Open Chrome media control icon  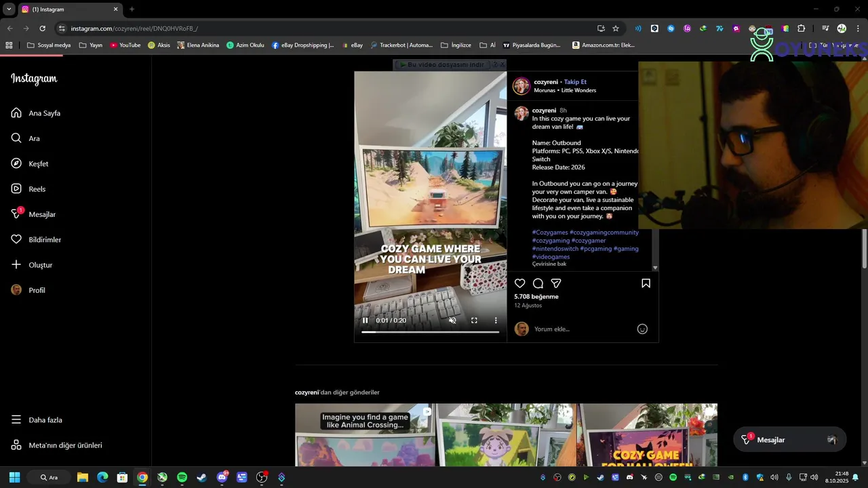(825, 28)
